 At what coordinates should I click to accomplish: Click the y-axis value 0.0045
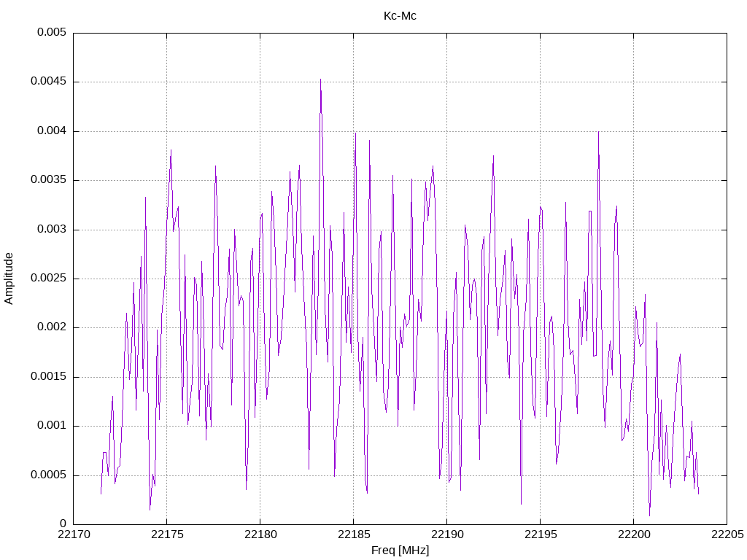pos(48,82)
